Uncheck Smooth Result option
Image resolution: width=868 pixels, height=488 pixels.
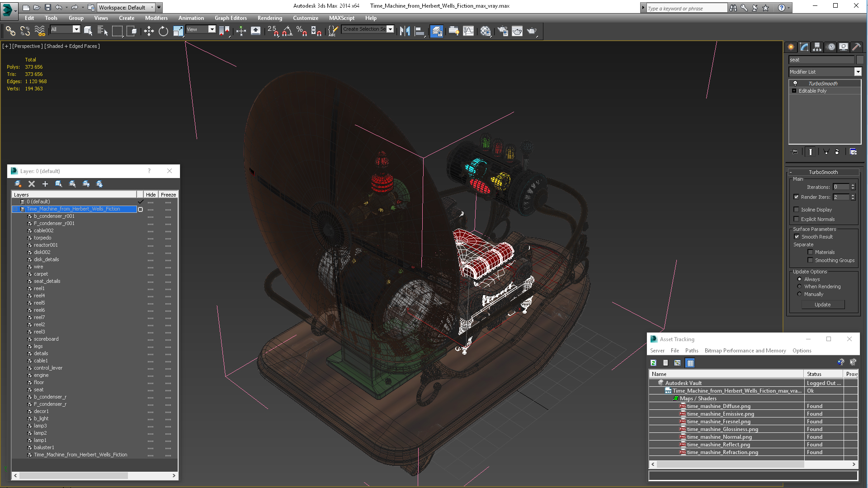(x=797, y=237)
